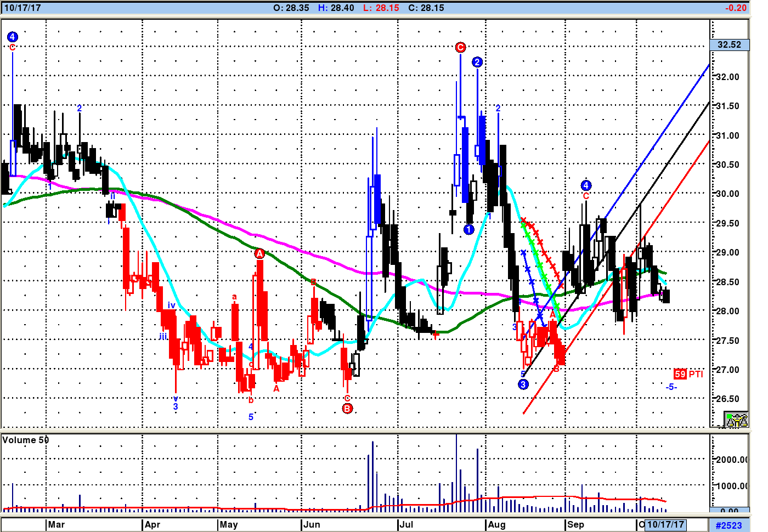Viewport: 768px width, 532px height.
Task: Click the red circled C wave label near July peak
Action: tap(460, 48)
